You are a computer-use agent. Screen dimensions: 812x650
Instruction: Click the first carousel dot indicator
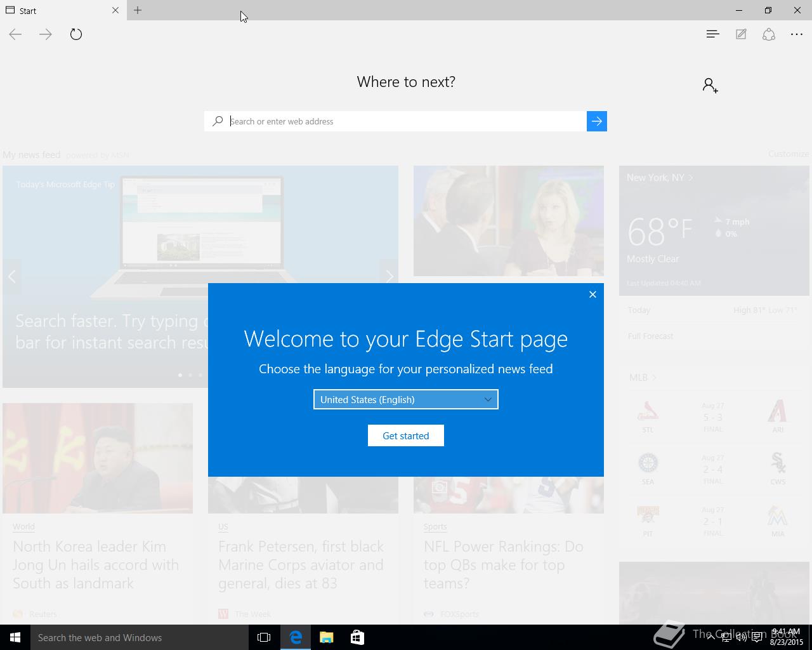pyautogui.click(x=180, y=375)
